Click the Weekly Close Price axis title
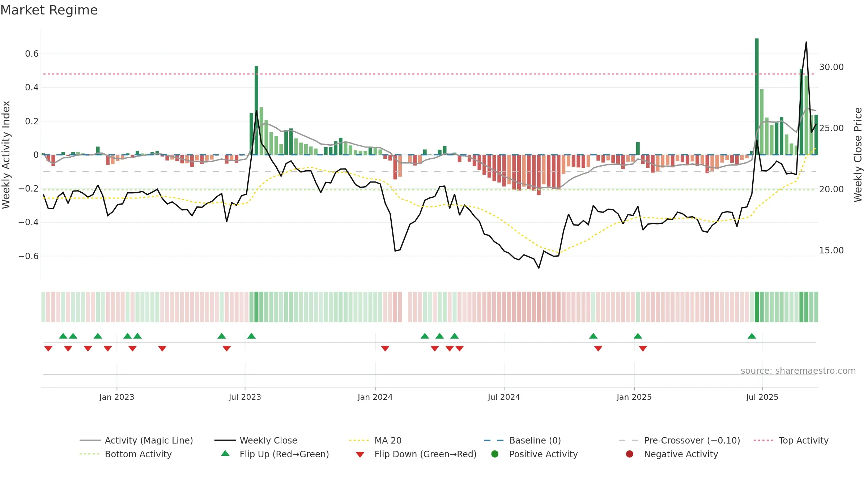 coord(858,155)
